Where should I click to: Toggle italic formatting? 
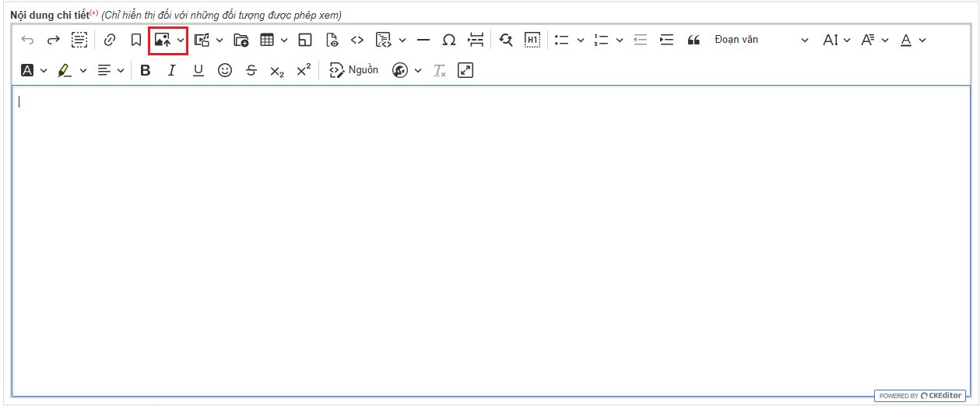point(172,70)
